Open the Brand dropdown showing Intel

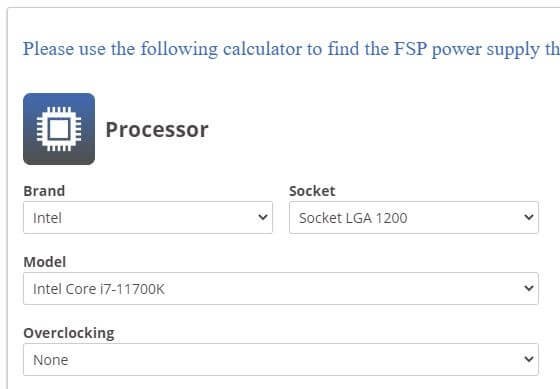tap(148, 218)
